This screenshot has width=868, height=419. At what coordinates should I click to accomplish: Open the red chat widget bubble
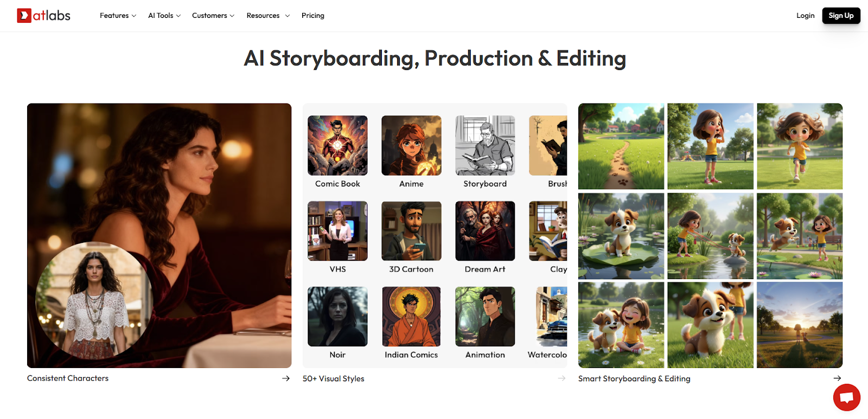click(847, 397)
